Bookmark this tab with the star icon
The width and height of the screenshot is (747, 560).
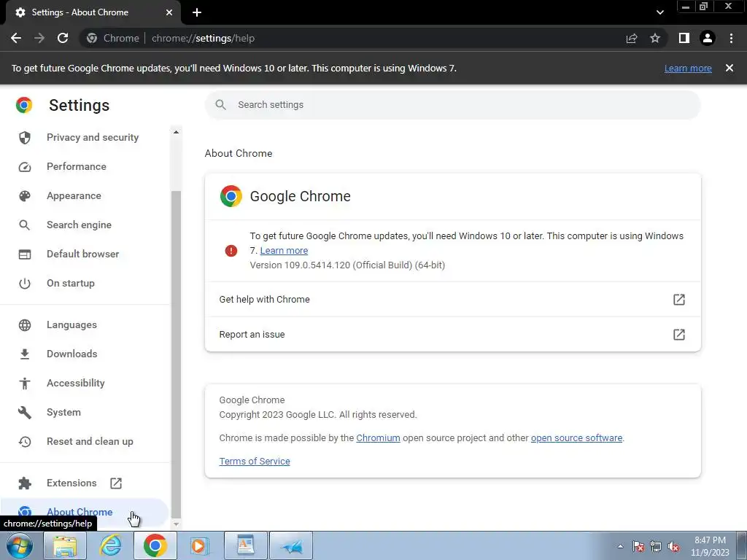(x=655, y=38)
